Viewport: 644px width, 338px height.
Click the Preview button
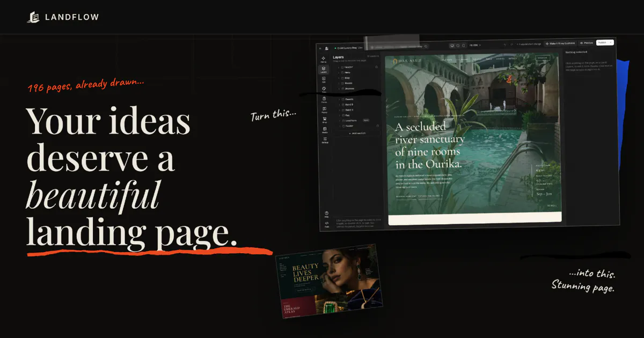(587, 42)
